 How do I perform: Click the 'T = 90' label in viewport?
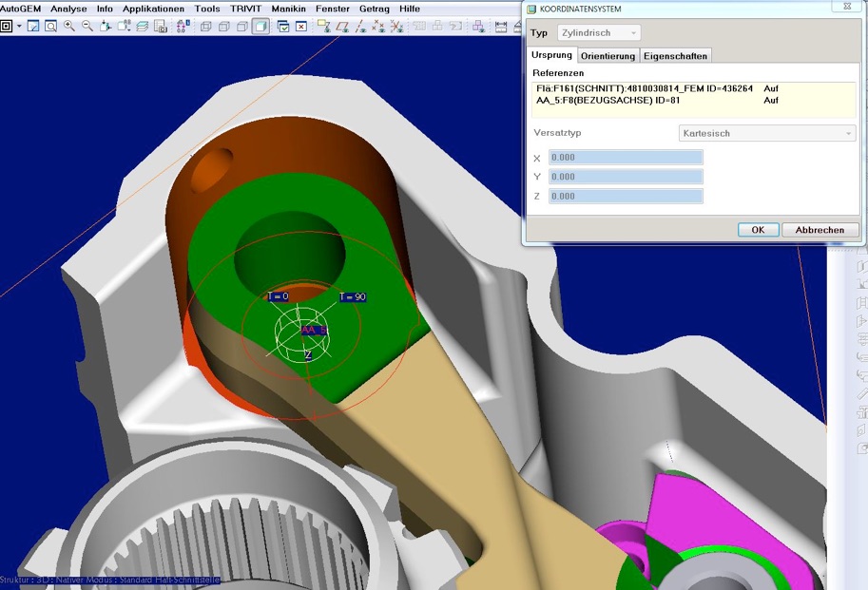[353, 297]
